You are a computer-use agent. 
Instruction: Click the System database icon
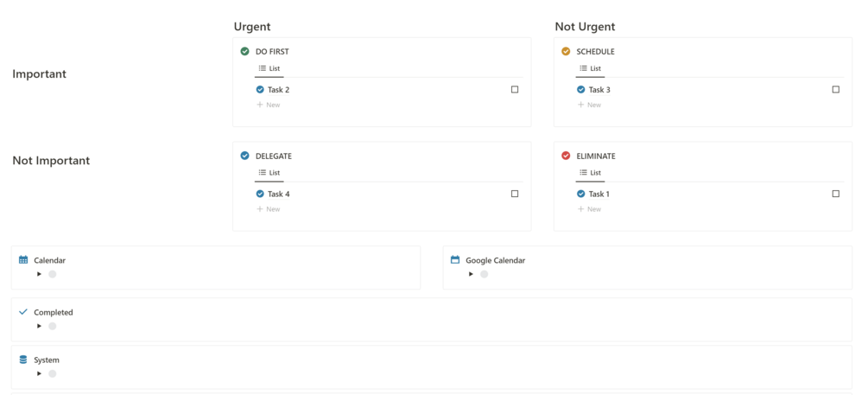[23, 360]
